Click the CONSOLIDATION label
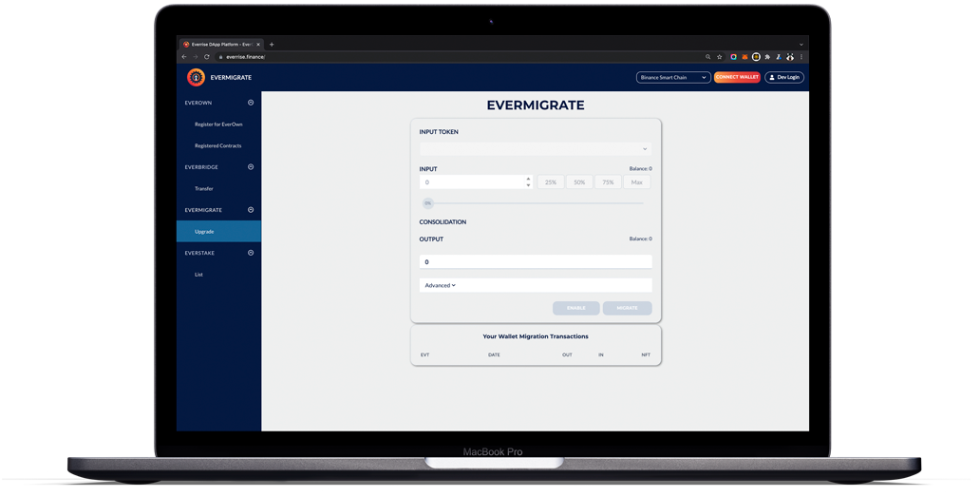Viewport: 980px width, 497px height. 443,222
